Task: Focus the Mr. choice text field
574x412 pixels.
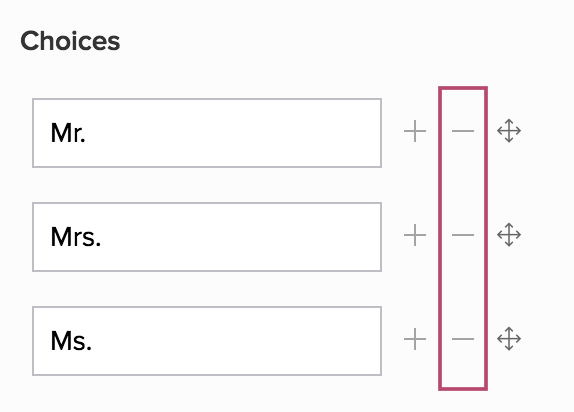Action: (207, 133)
